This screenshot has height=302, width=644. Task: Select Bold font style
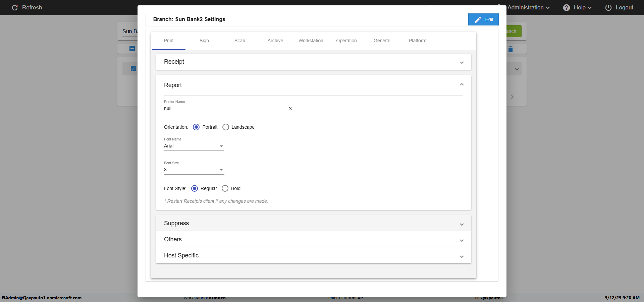225,188
